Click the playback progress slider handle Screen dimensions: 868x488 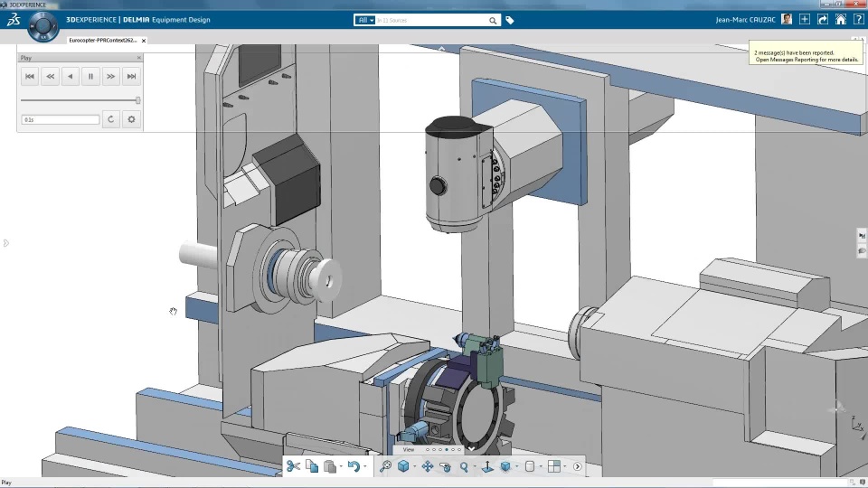pyautogui.click(x=137, y=100)
